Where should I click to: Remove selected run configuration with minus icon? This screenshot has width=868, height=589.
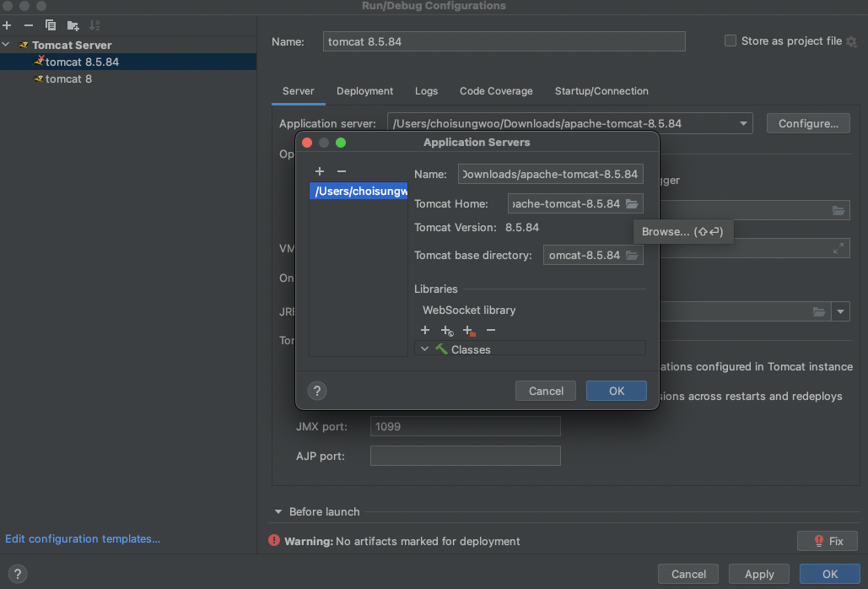pos(28,25)
